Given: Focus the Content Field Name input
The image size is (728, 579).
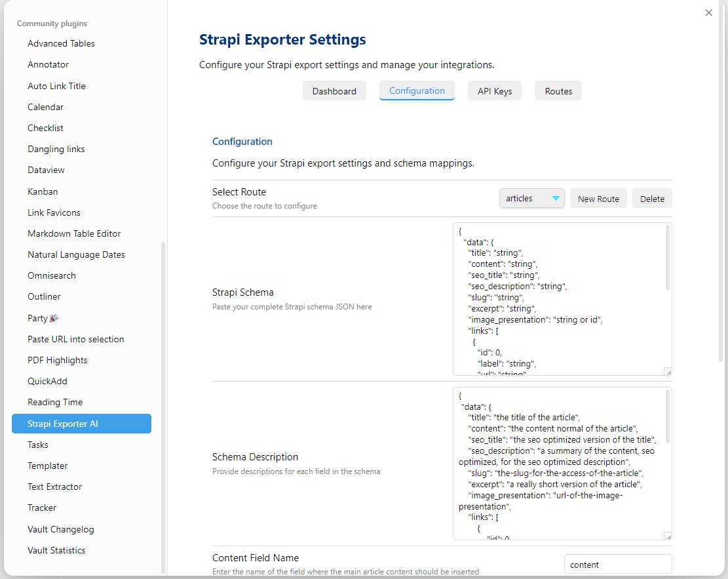Looking at the screenshot, I should (617, 565).
